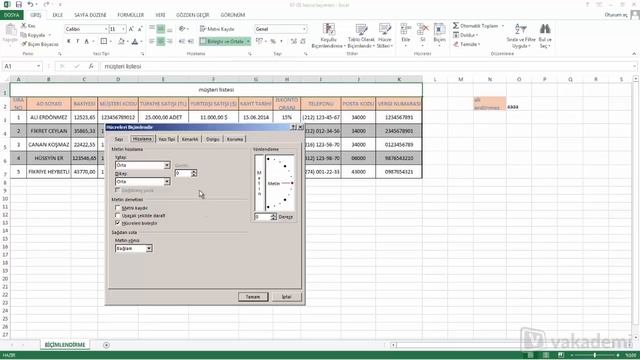This screenshot has width=640, height=360.
Task: Increase font size with larger A icon
Action: (131, 29)
